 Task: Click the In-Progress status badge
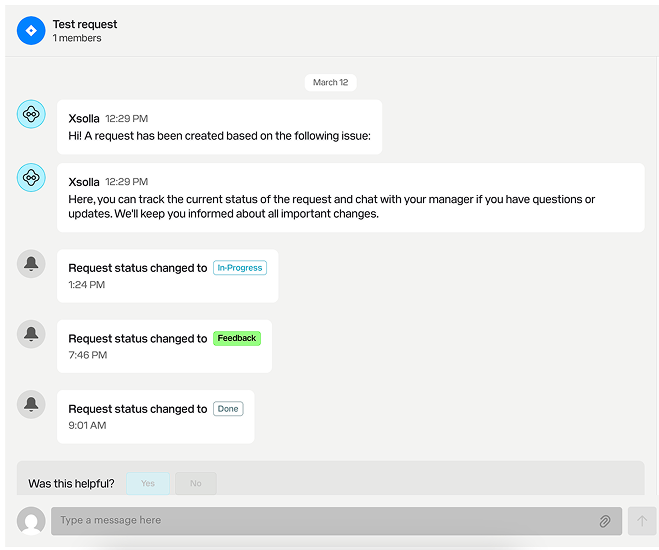(240, 268)
